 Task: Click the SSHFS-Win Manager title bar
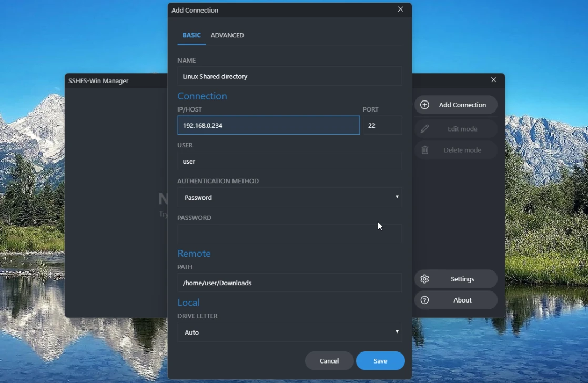[x=116, y=81]
